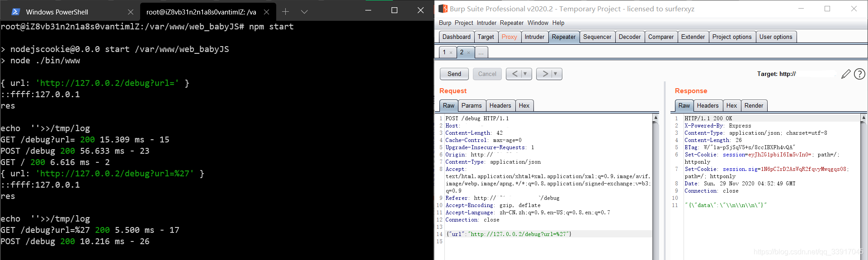Switch to the Proxy tab
The image size is (868, 260).
pyautogui.click(x=509, y=37)
